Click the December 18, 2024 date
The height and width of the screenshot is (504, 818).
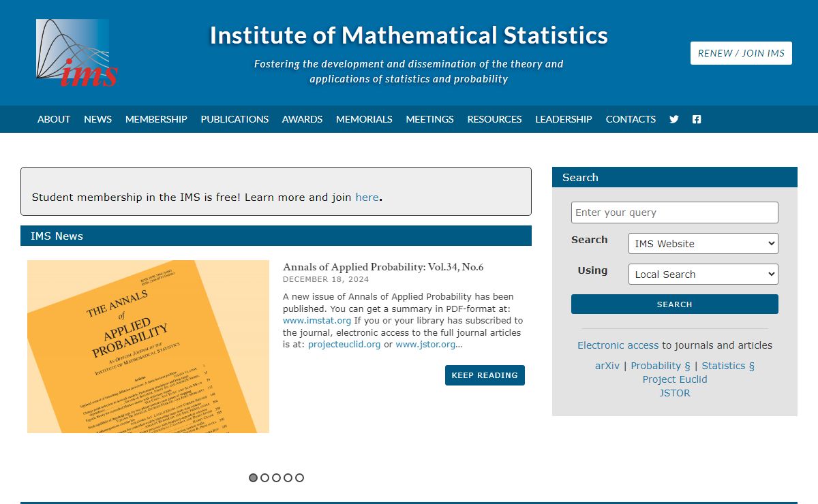[x=326, y=280]
